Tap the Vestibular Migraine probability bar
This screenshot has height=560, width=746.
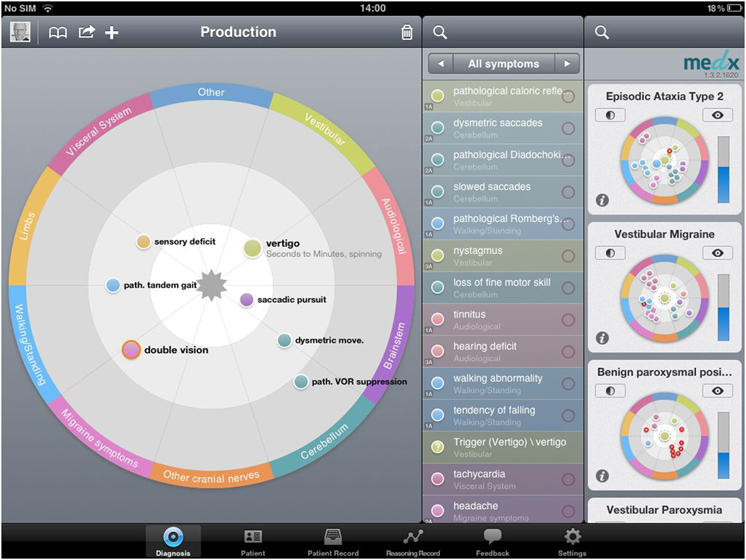pyautogui.click(x=724, y=307)
